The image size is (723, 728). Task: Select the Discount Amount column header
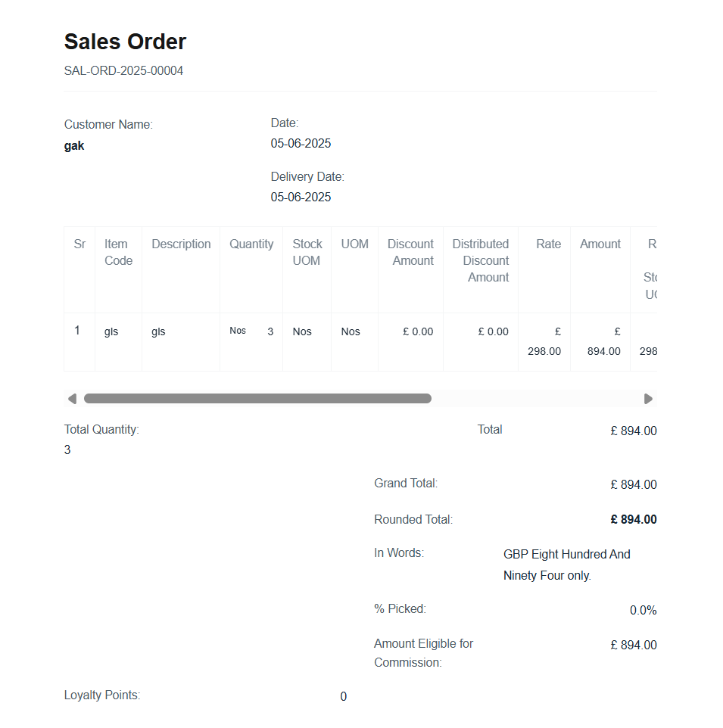click(x=410, y=252)
